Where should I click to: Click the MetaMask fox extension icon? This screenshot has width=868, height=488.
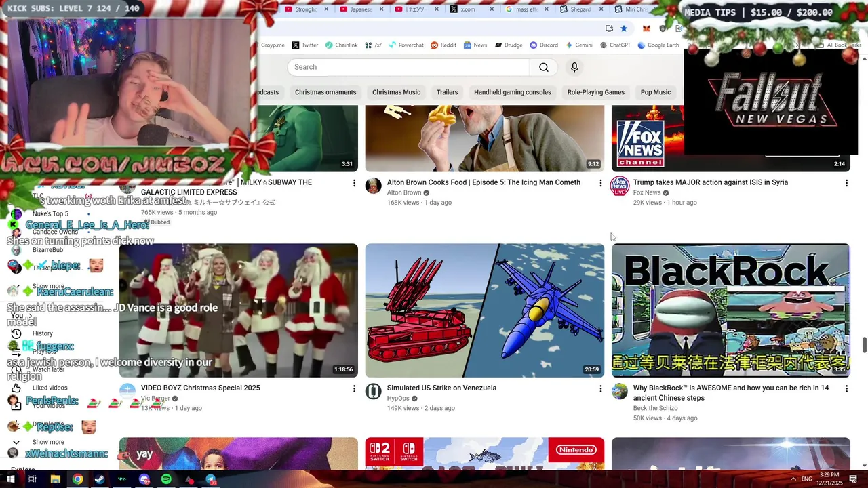click(x=646, y=28)
